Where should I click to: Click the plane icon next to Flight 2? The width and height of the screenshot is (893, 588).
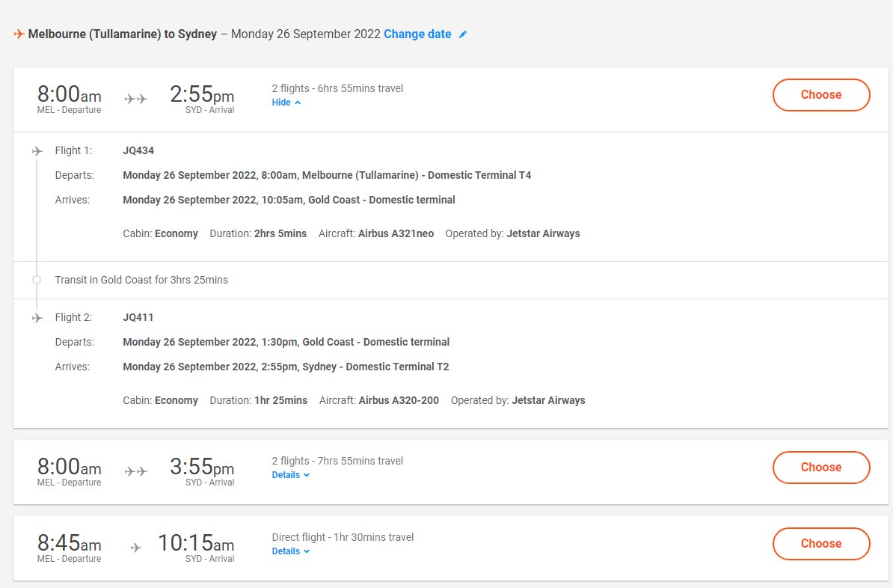[37, 318]
